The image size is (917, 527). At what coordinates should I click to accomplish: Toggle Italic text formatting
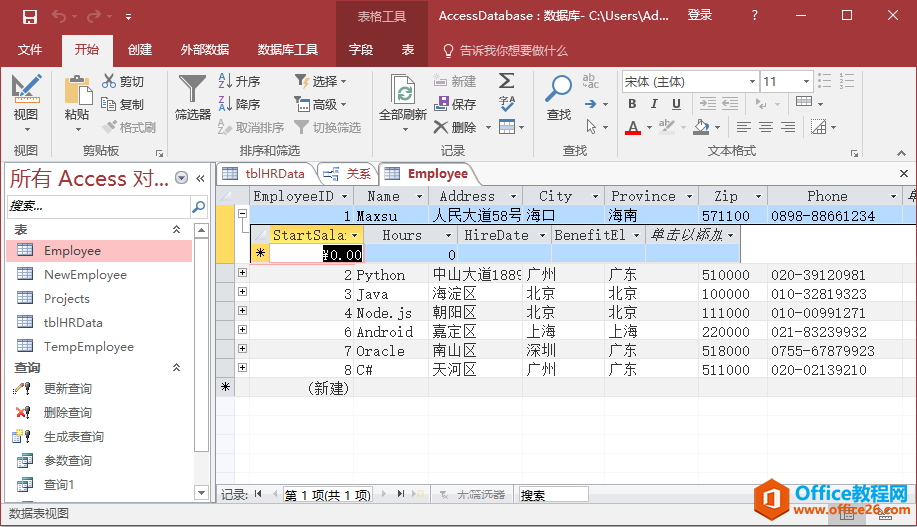pos(655,104)
